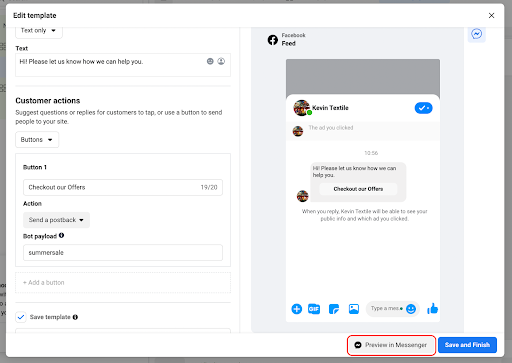Image resolution: width=512 pixels, height=363 pixels.
Task: Toggle the Save template checkbox
Action: click(21, 317)
